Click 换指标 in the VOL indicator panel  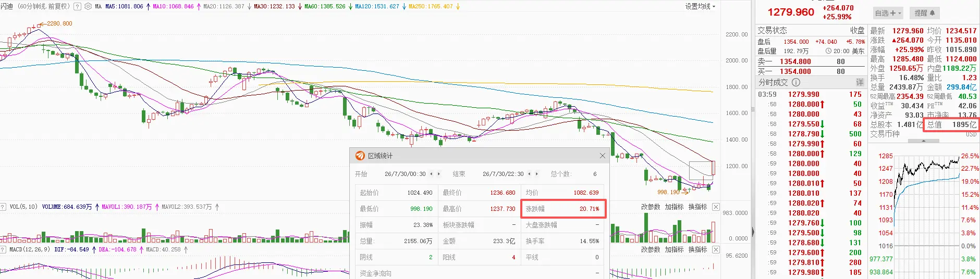[x=697, y=207]
